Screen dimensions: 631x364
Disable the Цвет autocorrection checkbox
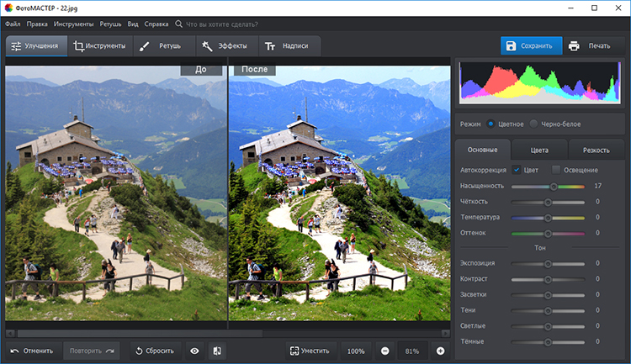pyautogui.click(x=517, y=170)
